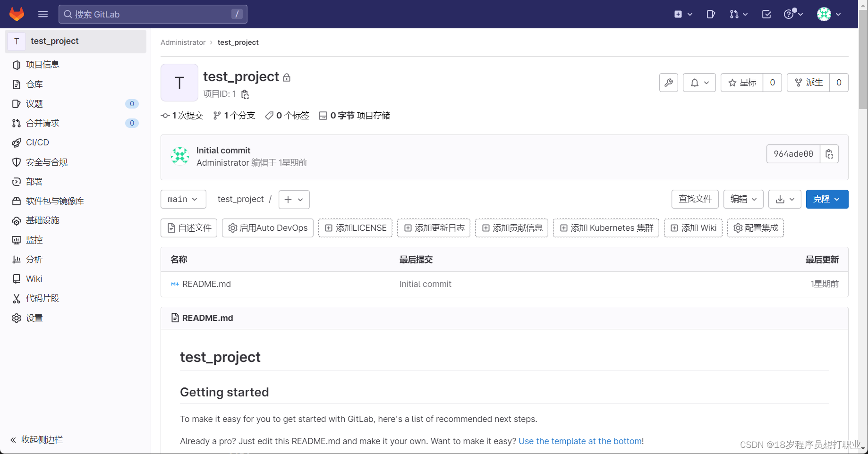
Task: Open Wiki in sidebar
Action: point(76,279)
